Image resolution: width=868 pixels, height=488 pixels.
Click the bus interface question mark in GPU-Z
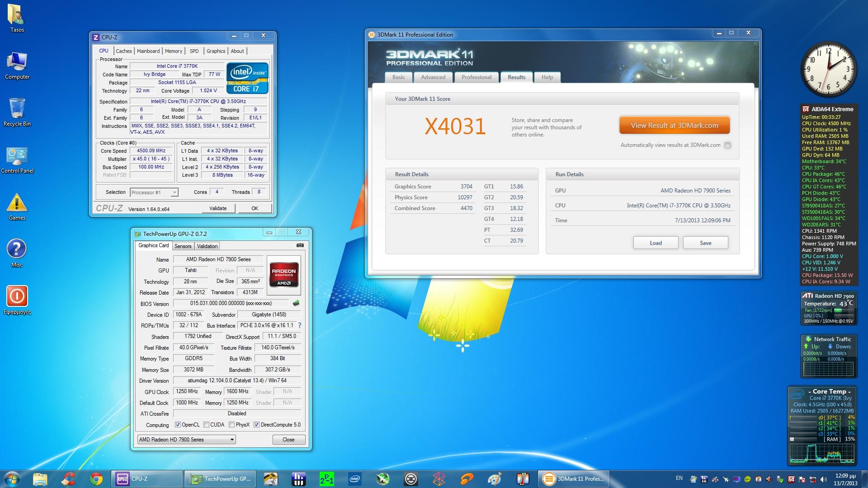pos(300,325)
